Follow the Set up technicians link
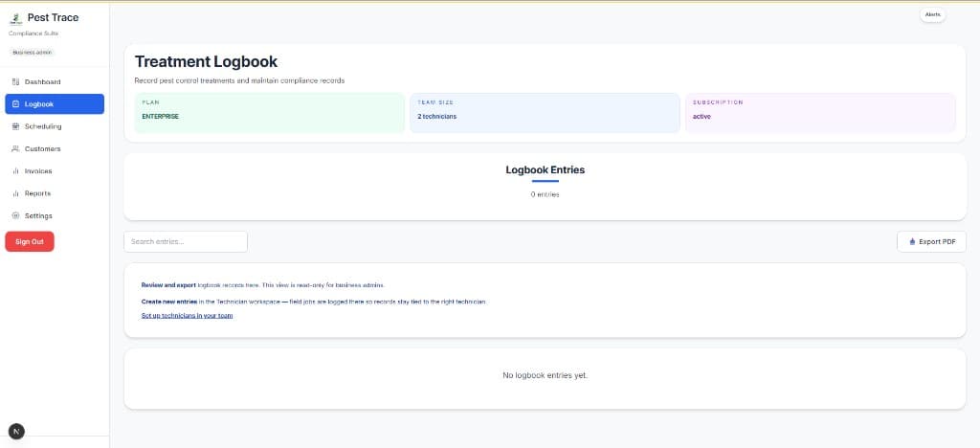980x448 pixels. (187, 316)
